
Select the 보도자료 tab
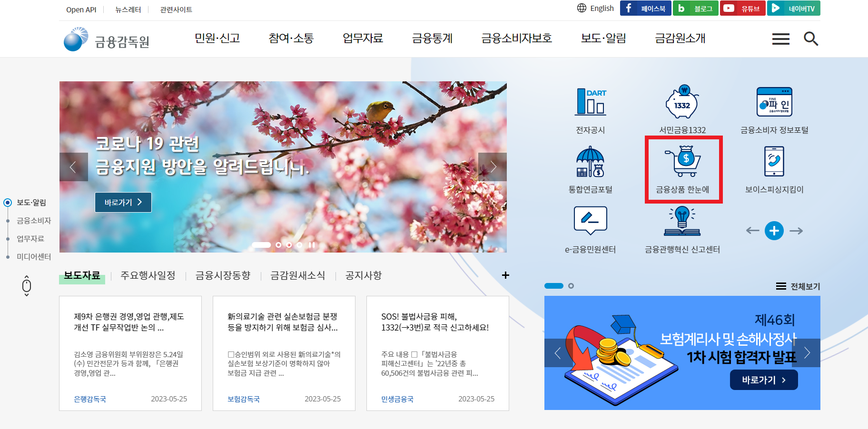(x=82, y=276)
